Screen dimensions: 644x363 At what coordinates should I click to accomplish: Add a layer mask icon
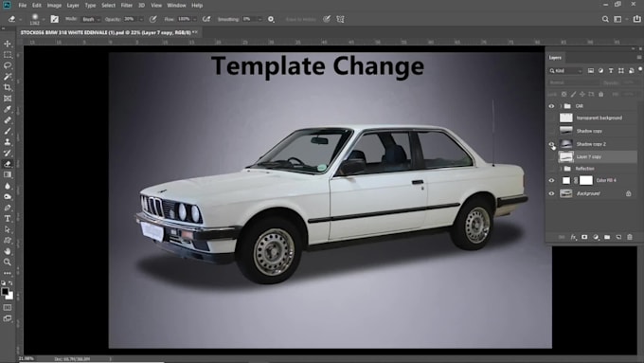(x=584, y=237)
